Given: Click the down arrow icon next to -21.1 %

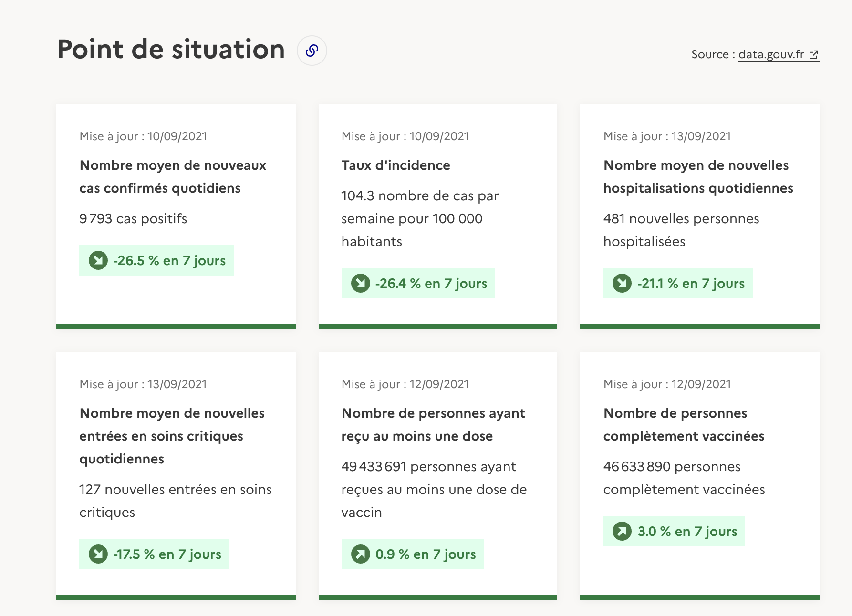Looking at the screenshot, I should [622, 283].
